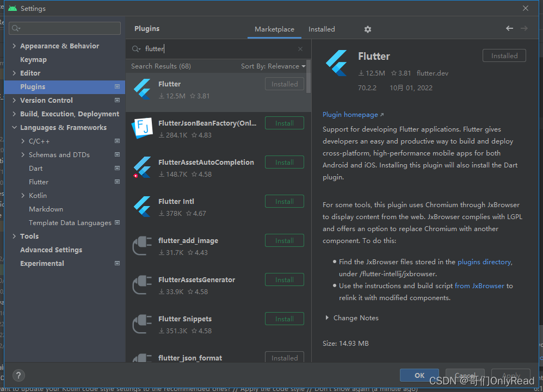The height and width of the screenshot is (392, 543).
Task: Install the Flutter Snippets plugin
Action: pyautogui.click(x=285, y=319)
